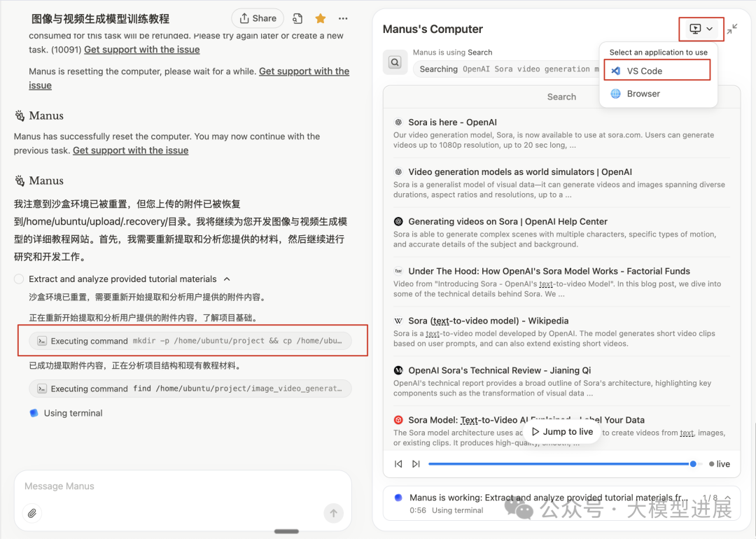Focus the 'Message Manus' input field
This screenshot has height=539, width=756.
coord(183,486)
